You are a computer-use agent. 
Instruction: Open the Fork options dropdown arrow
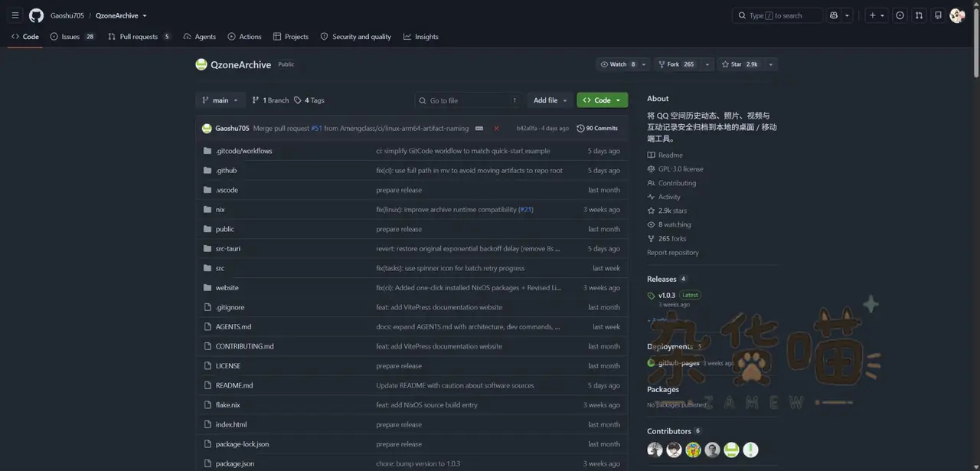click(x=707, y=64)
